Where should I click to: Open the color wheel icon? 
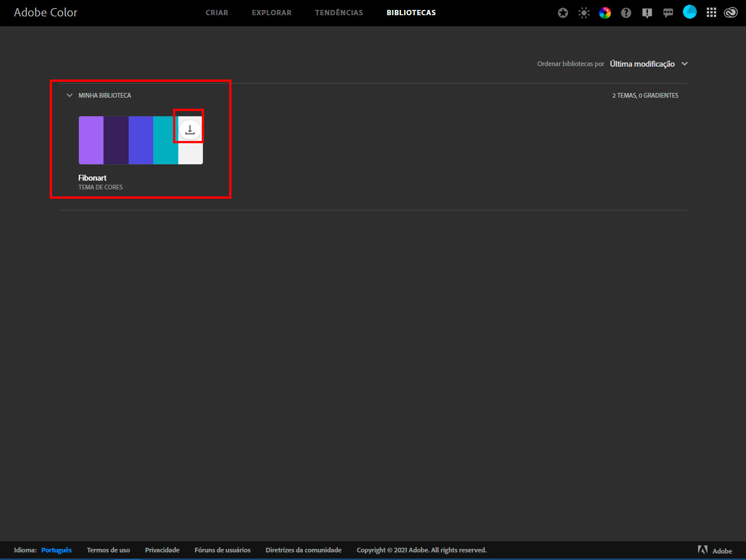[605, 13]
